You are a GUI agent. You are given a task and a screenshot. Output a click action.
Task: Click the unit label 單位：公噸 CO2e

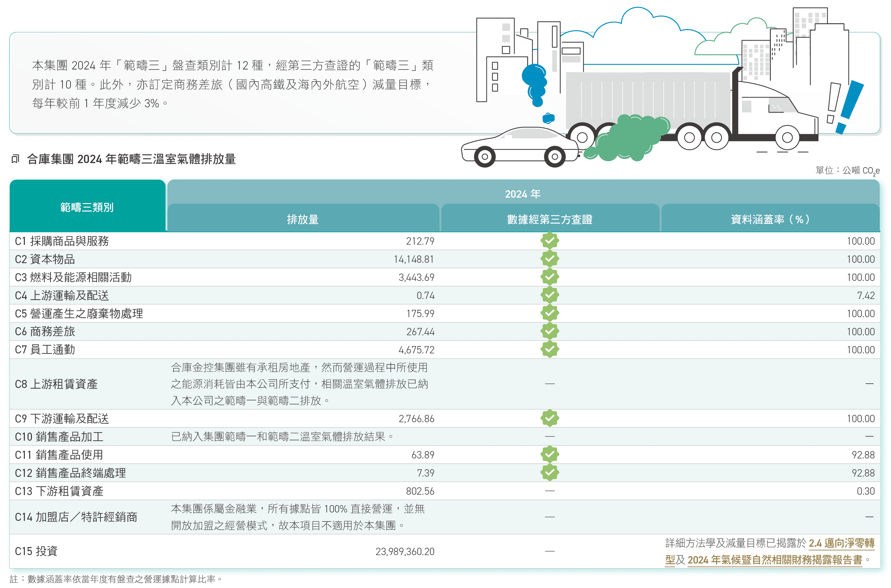847,170
